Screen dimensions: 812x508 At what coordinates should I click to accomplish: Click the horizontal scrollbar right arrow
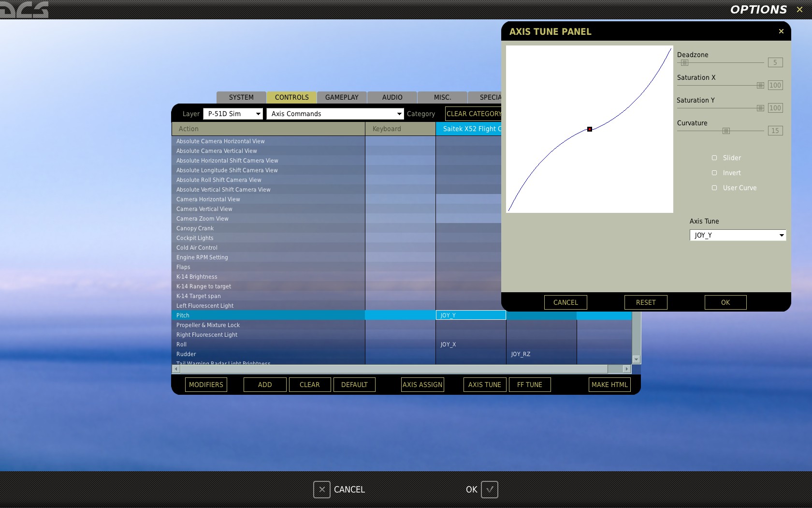(627, 369)
